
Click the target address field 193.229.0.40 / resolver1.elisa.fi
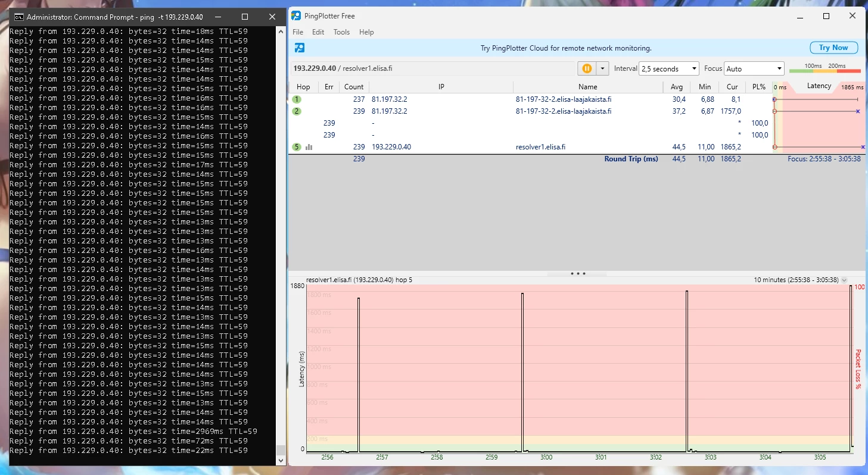tap(433, 68)
